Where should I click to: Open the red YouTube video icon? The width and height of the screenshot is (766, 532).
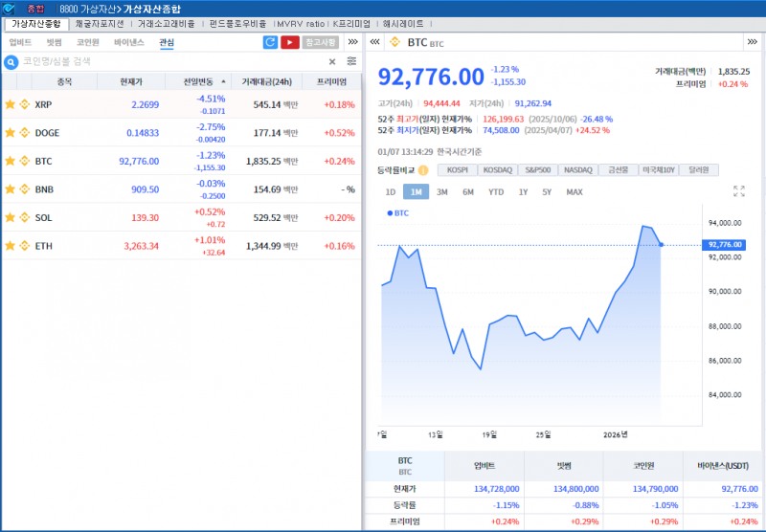tap(290, 42)
